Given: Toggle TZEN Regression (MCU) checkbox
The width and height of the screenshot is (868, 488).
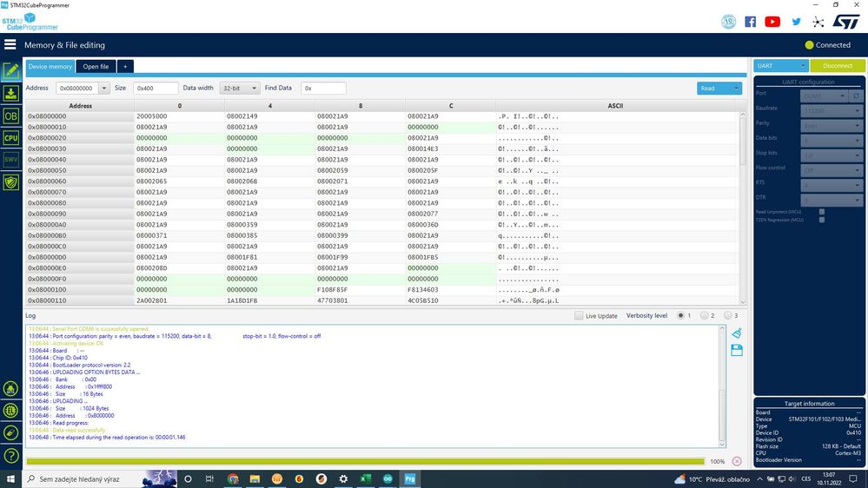Looking at the screenshot, I should [x=821, y=220].
